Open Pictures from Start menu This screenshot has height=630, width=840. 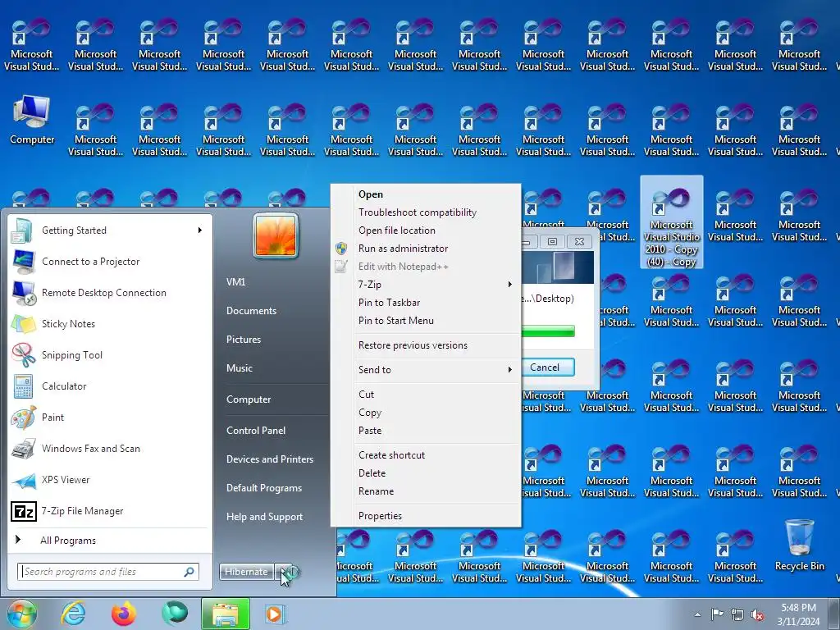coord(243,340)
